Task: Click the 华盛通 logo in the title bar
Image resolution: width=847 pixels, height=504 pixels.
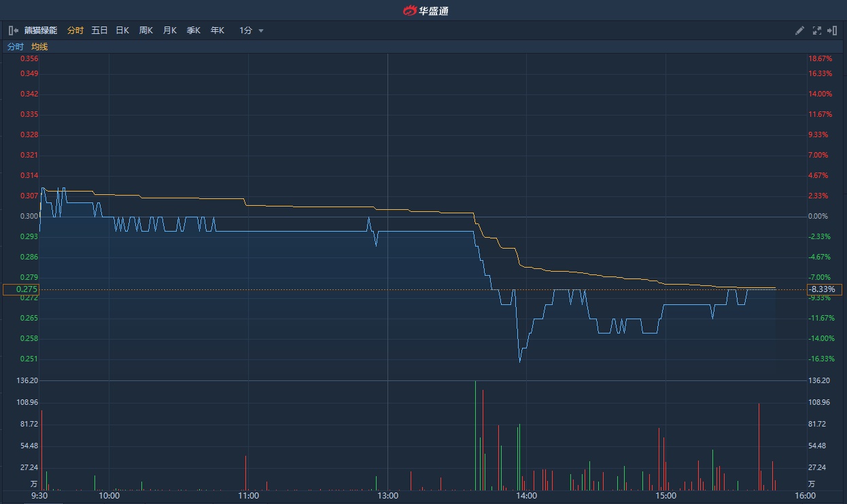Action: [x=426, y=10]
